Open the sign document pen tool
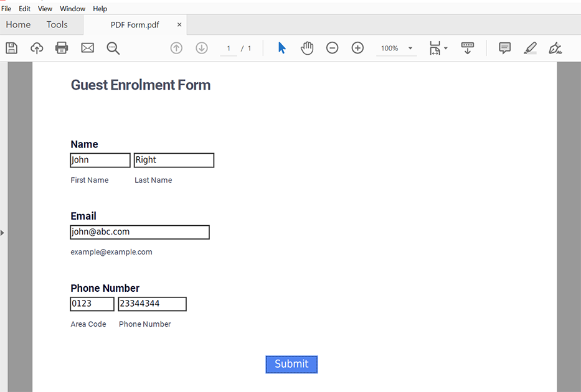 point(555,48)
